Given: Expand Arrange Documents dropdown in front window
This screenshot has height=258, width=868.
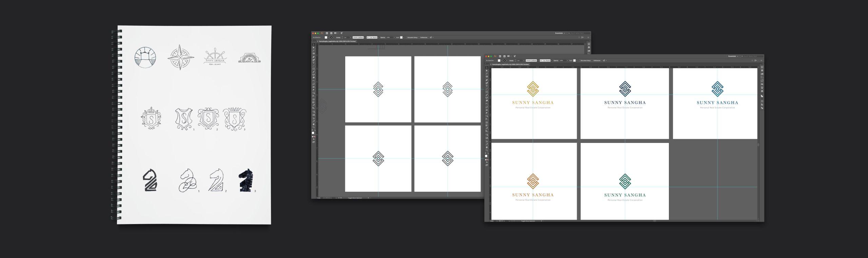Looking at the screenshot, I should [509, 56].
